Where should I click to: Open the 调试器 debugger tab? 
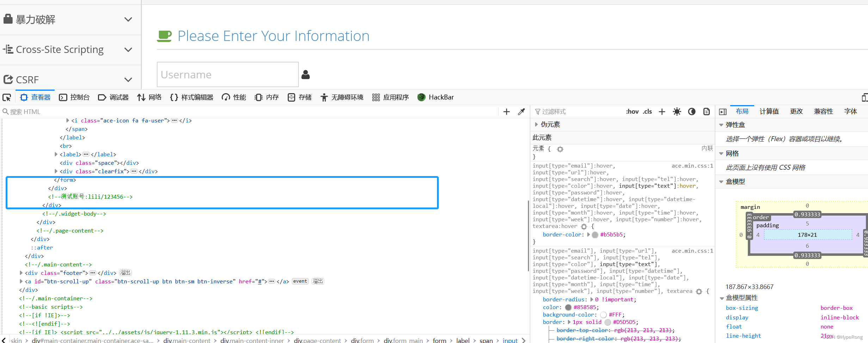113,97
